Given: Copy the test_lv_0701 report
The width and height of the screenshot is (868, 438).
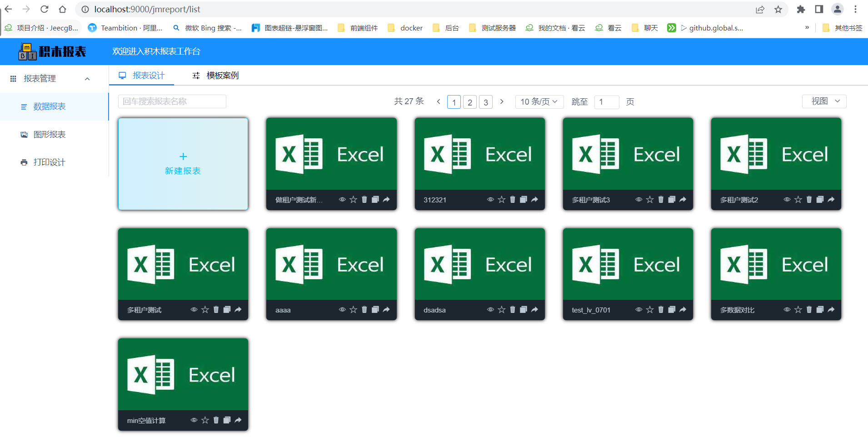Looking at the screenshot, I should (672, 310).
